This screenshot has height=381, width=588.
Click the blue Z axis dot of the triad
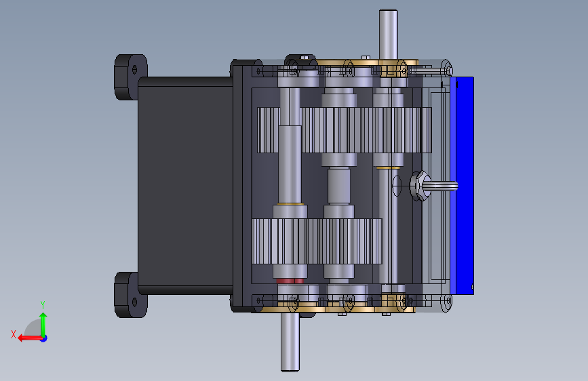[44, 338]
